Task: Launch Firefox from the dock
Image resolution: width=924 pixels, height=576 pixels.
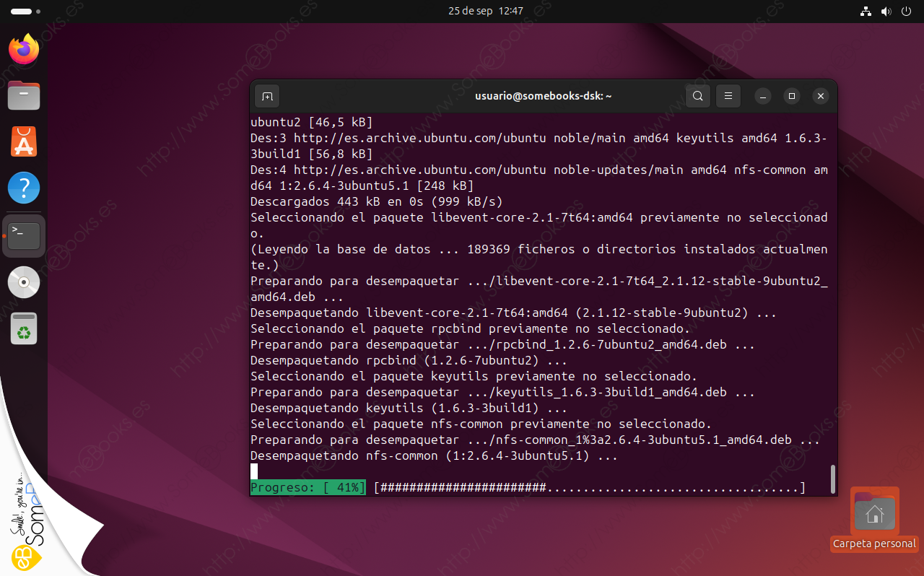Action: tap(24, 49)
